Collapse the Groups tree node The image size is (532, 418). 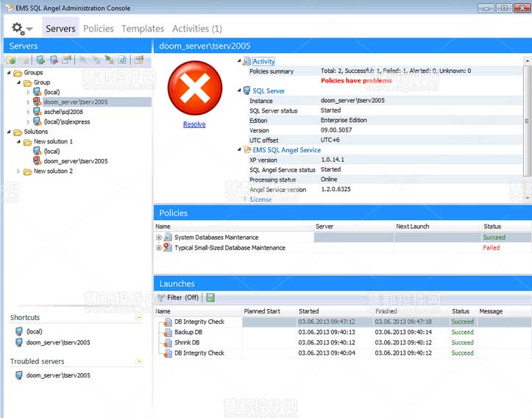pos(9,73)
